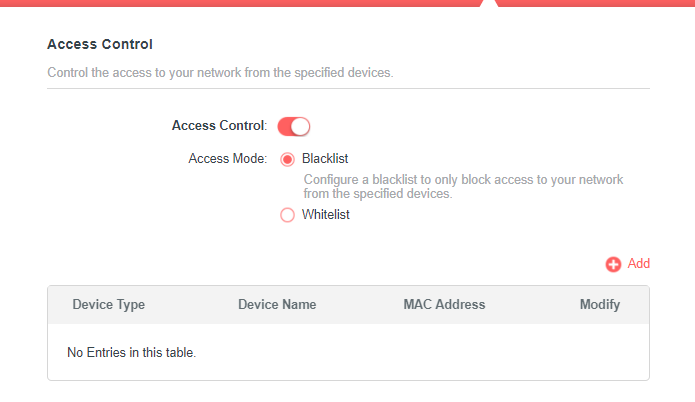The height and width of the screenshot is (402, 695).
Task: Click the Blacklist mode description text
Action: tap(463, 186)
